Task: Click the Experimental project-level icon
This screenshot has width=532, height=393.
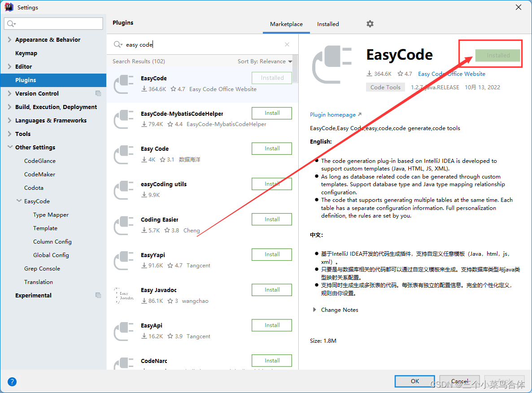Action: 98,295
